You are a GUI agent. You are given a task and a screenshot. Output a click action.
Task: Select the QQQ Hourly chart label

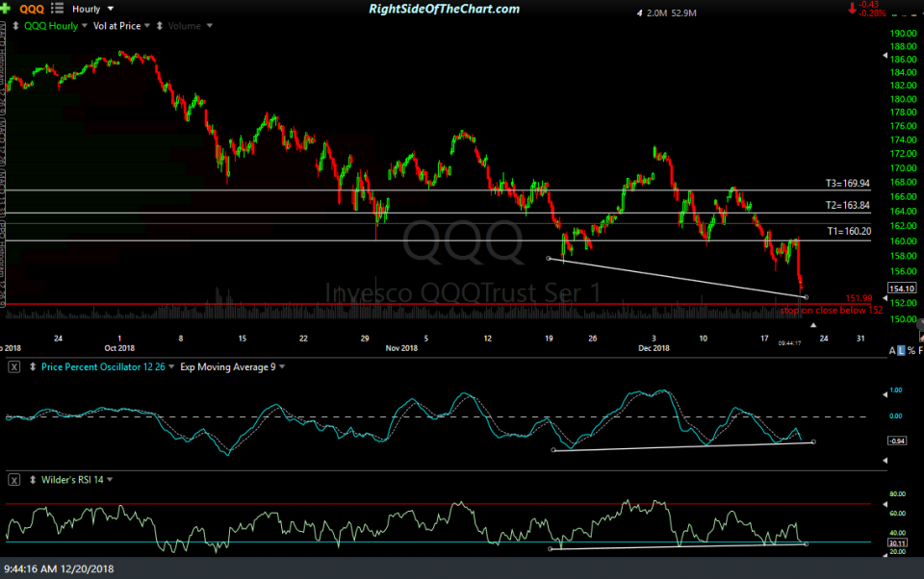click(x=50, y=25)
